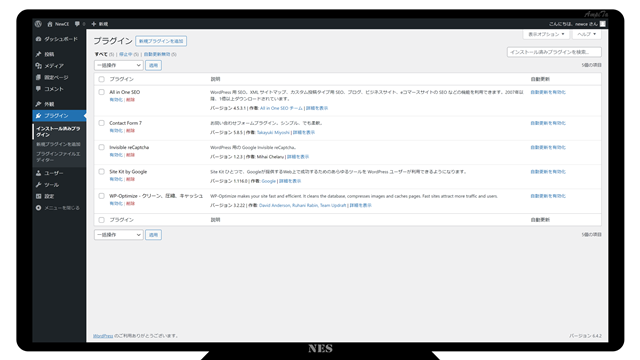The height and width of the screenshot is (360, 640).
Task: Open the ツール wrench icon in sidebar
Action: 38,184
